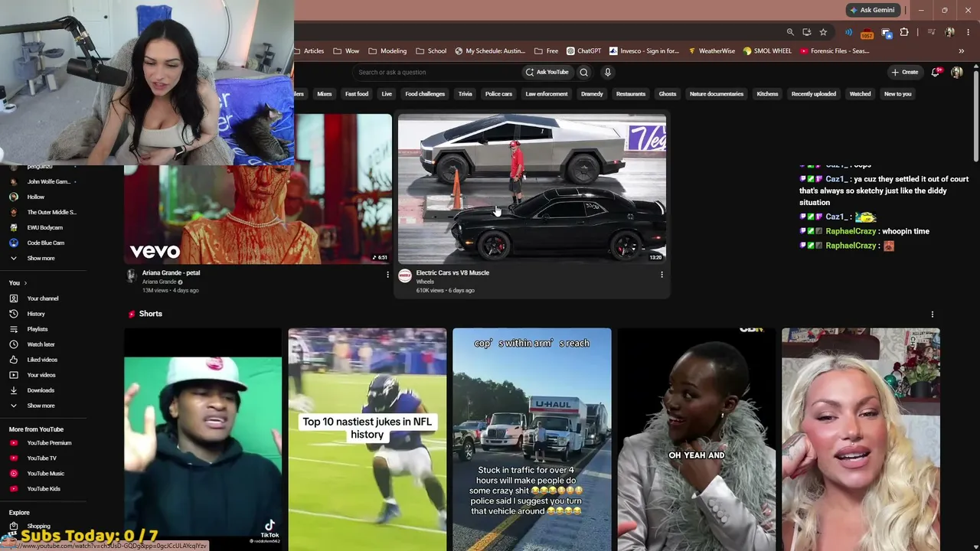Open the Electric Cars vs V8 Muscle title
The height and width of the screenshot is (551, 980).
click(452, 273)
